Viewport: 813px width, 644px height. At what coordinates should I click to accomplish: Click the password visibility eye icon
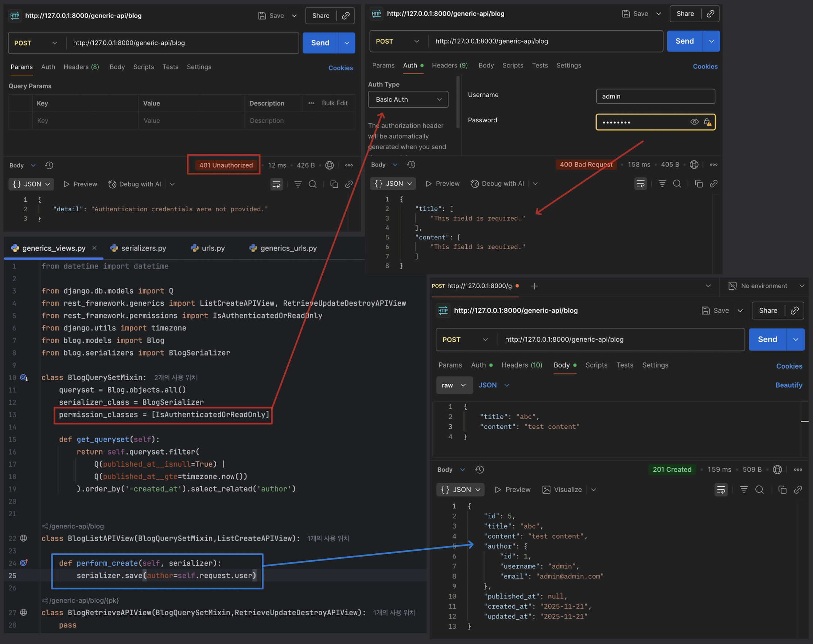(x=694, y=122)
